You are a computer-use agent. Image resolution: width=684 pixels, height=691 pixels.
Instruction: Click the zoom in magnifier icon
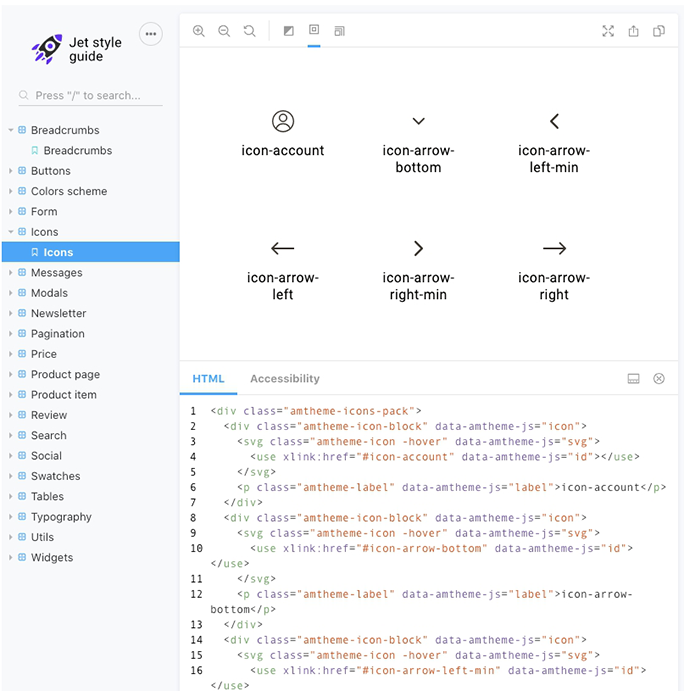(x=199, y=31)
